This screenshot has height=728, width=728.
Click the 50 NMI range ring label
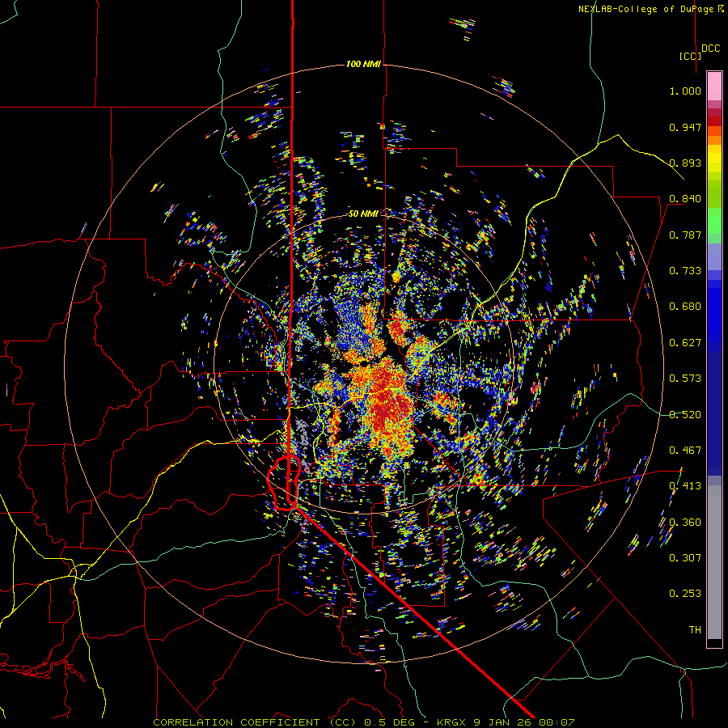pyautogui.click(x=363, y=214)
